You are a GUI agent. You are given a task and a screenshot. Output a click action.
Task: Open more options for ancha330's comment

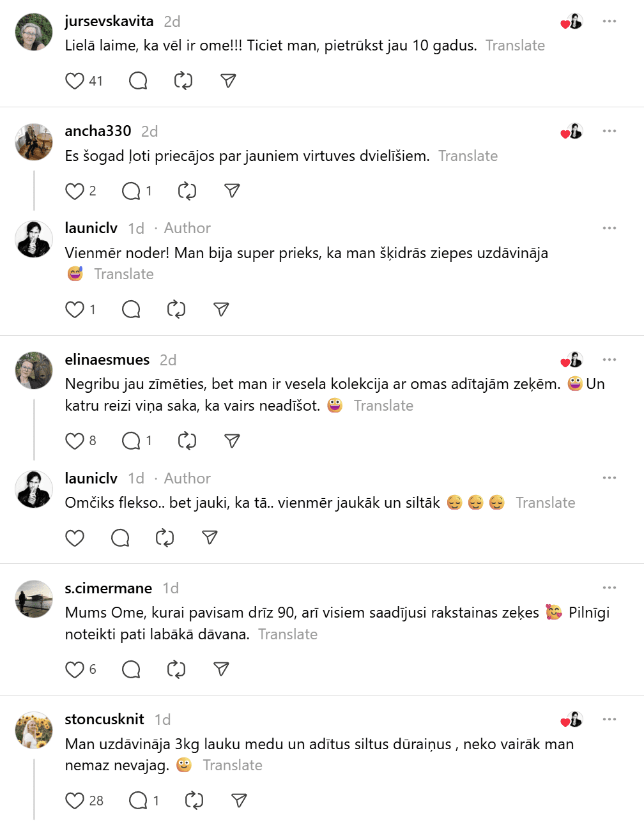click(x=609, y=131)
